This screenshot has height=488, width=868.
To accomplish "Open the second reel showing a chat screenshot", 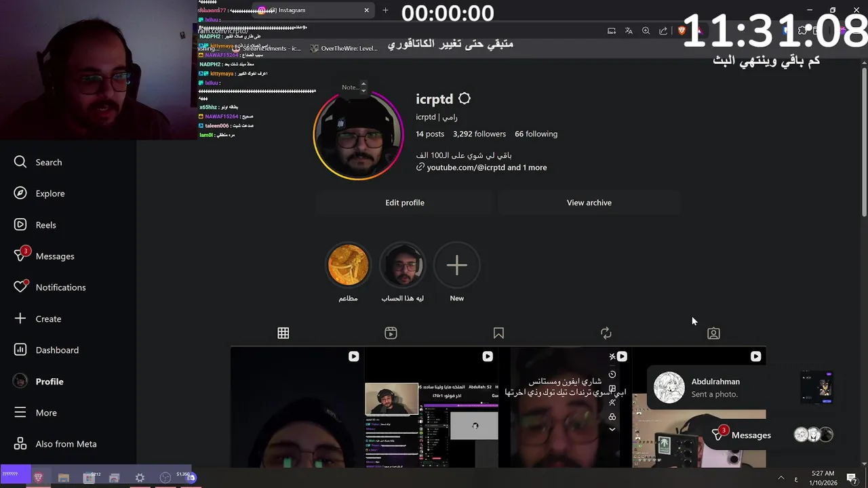I will point(431,408).
